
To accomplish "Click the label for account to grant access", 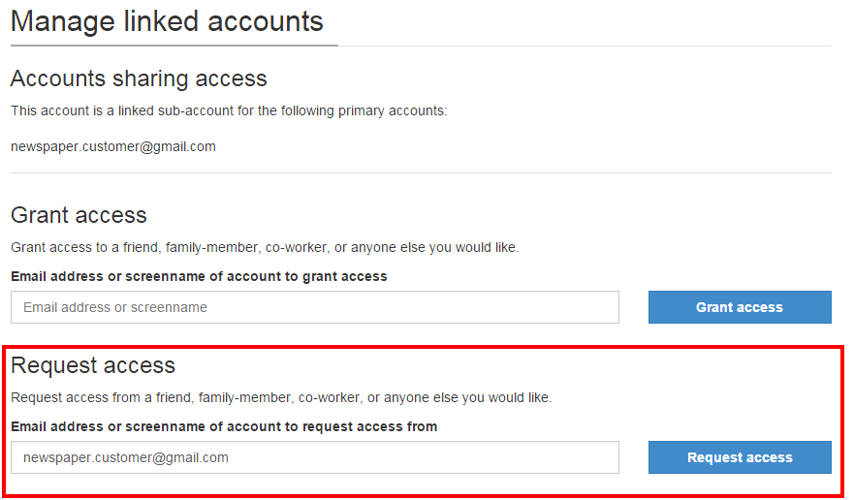I will click(199, 276).
